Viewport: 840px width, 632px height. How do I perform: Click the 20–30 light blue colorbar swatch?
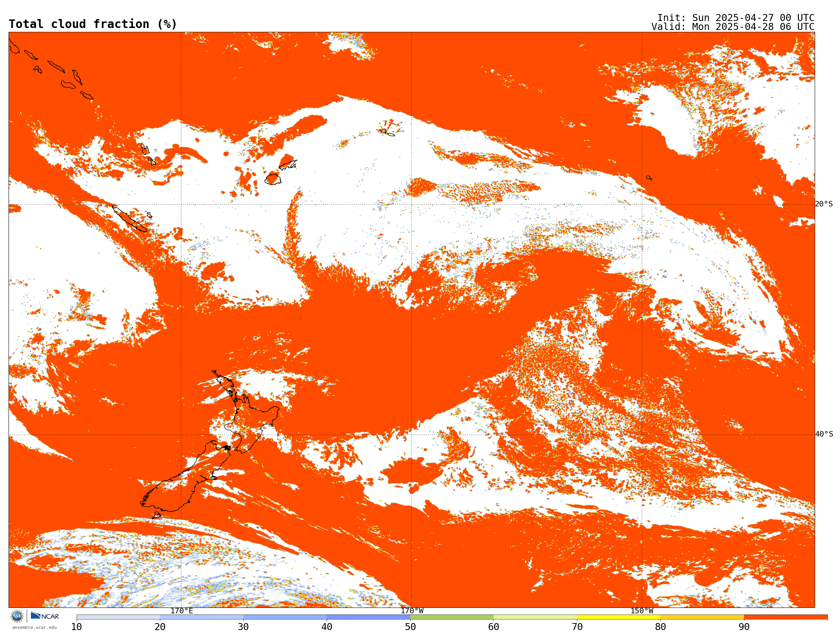click(x=201, y=617)
